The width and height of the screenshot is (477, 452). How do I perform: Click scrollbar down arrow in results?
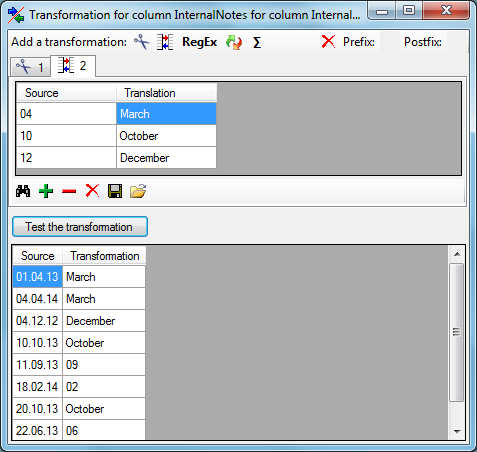pos(457,432)
